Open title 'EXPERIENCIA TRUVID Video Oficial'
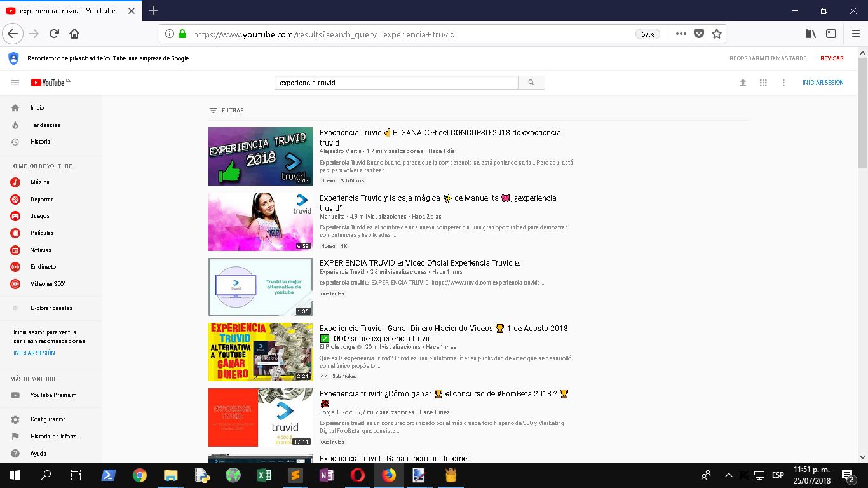The width and height of the screenshot is (868, 488). 421,263
